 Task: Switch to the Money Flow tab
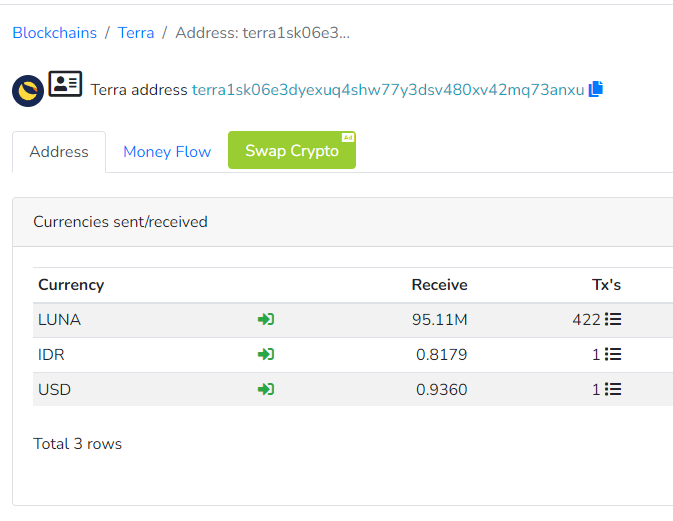click(167, 152)
